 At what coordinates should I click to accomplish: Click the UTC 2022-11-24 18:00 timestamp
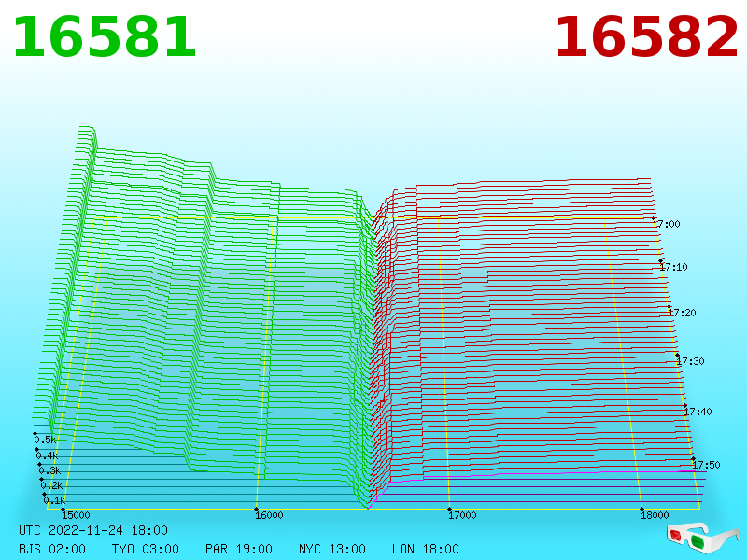pos(93,530)
